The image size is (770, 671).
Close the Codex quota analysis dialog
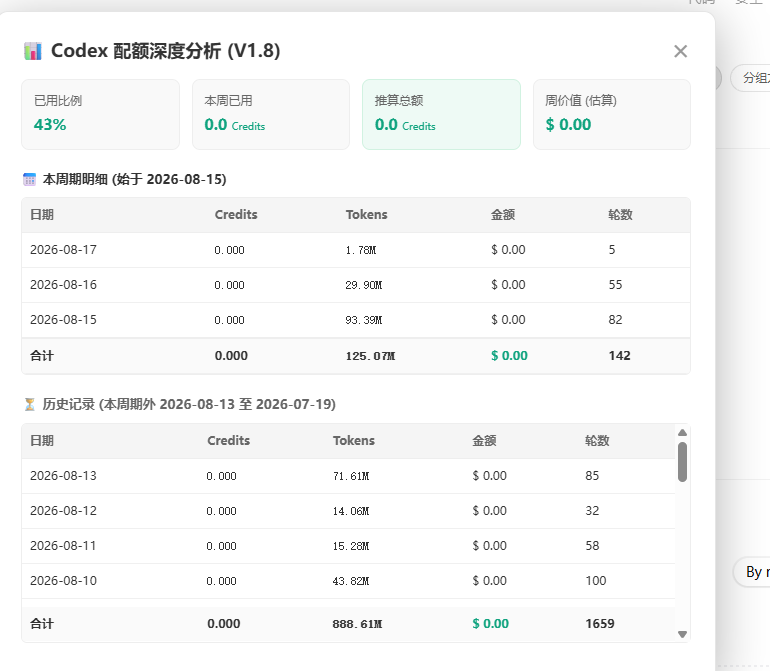680,51
